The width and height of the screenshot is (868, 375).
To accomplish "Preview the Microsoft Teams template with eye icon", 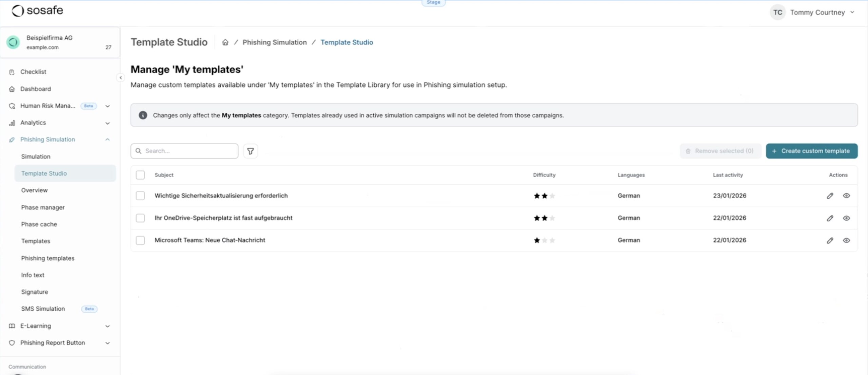I will tap(846, 241).
